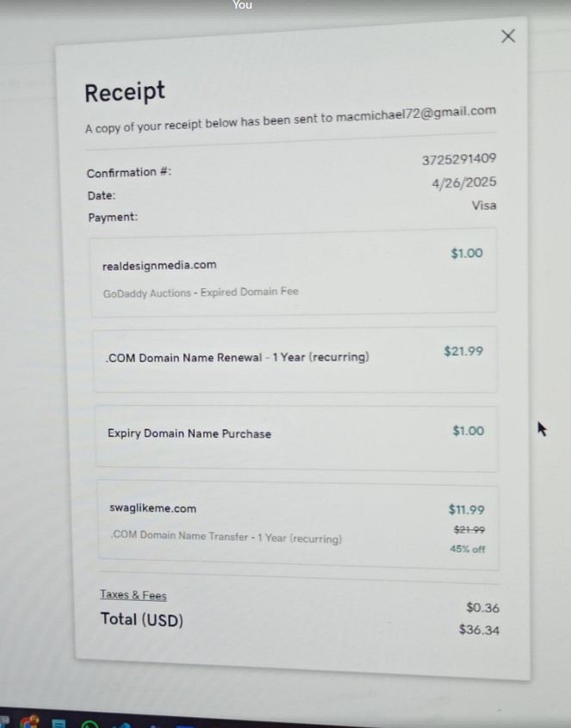Open Google Chrome from the taskbar

[x=28, y=723]
